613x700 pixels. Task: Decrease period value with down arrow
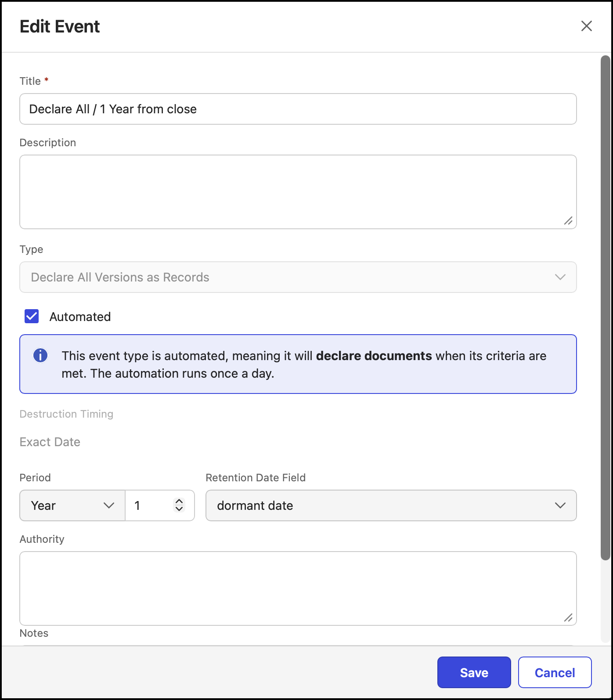click(179, 509)
